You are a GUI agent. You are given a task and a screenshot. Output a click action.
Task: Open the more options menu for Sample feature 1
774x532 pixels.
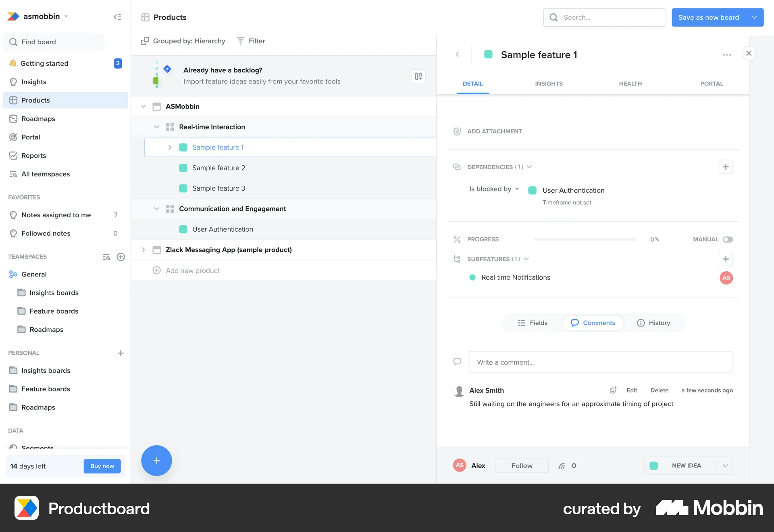727,54
